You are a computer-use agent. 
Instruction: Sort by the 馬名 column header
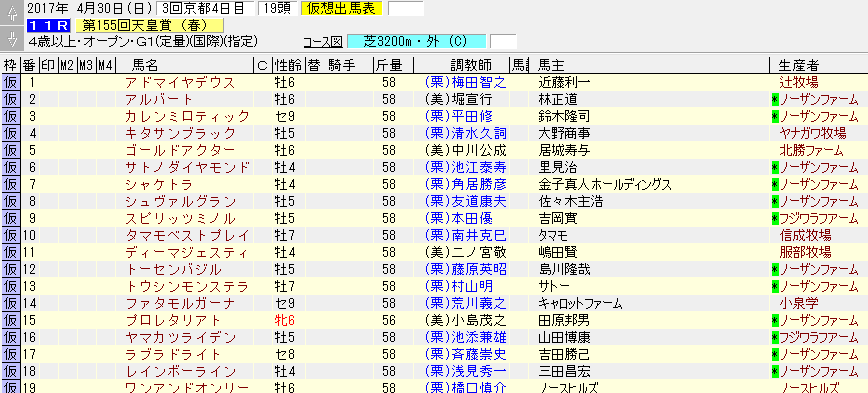click(x=145, y=65)
